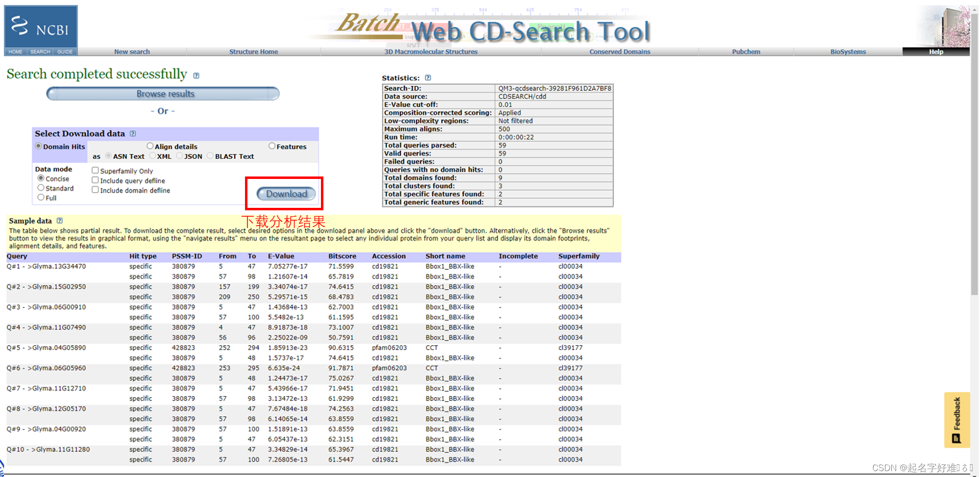The height and width of the screenshot is (477, 980).
Task: Click superfamily cl39177 in Q#6 row
Action: pyautogui.click(x=570, y=368)
